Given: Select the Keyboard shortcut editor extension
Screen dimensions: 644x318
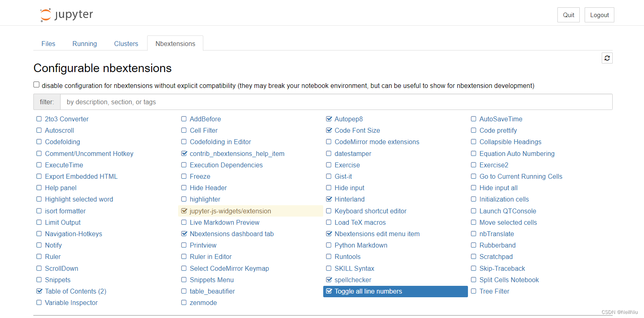Looking at the screenshot, I should 370,211.
